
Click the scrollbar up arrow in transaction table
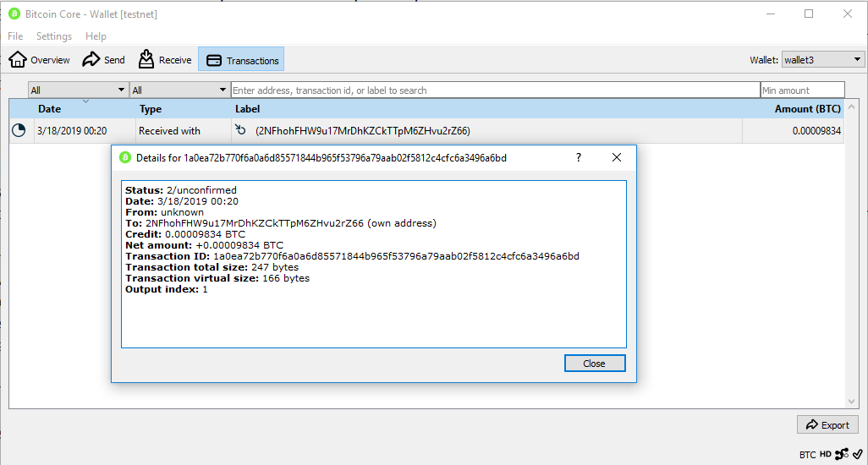851,107
